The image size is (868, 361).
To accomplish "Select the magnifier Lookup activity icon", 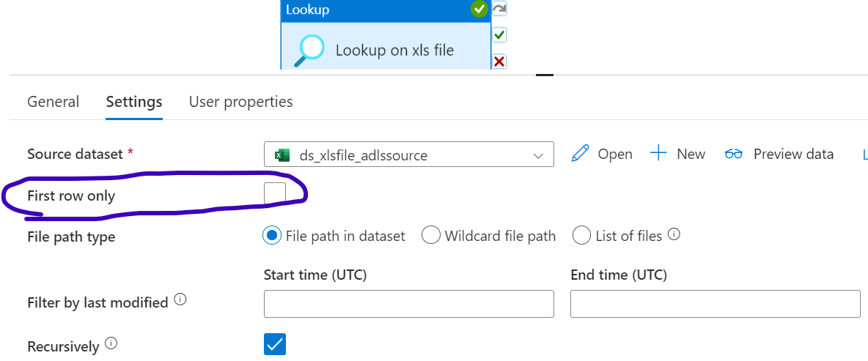I will 309,51.
